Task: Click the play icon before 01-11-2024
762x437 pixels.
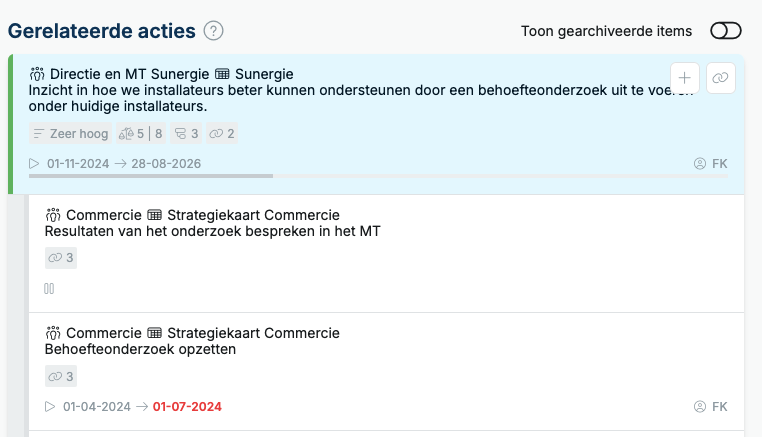Action: click(34, 164)
